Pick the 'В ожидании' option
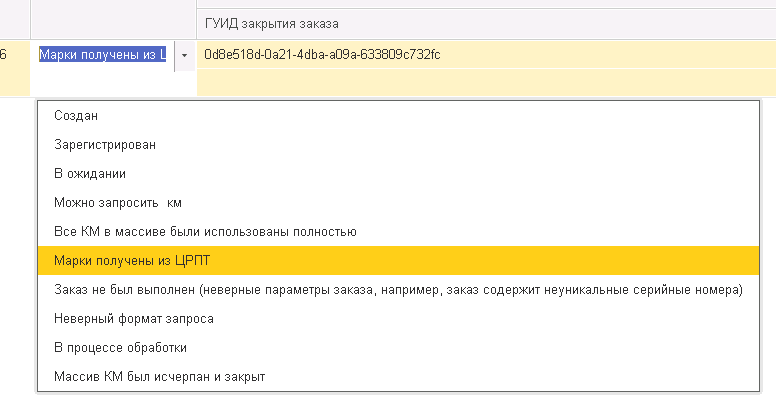Viewport: 776px width, 406px height. coord(89,174)
